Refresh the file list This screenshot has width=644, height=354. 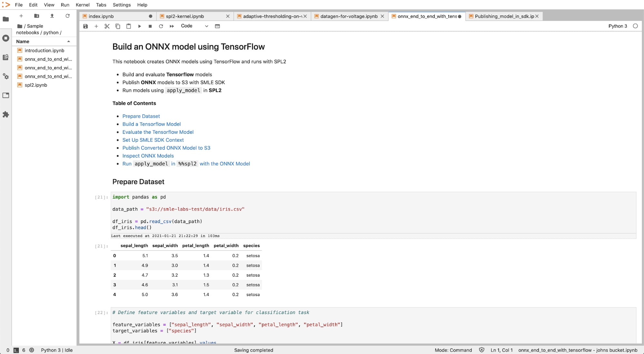pyautogui.click(x=68, y=16)
